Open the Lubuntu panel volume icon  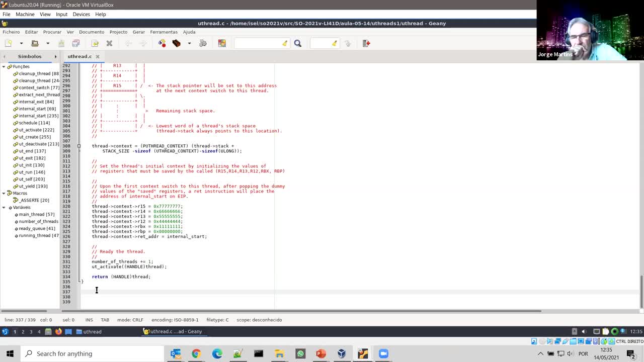click(x=584, y=331)
